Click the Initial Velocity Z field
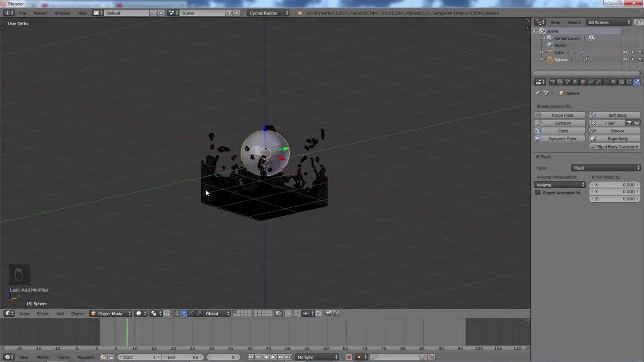 [615, 199]
